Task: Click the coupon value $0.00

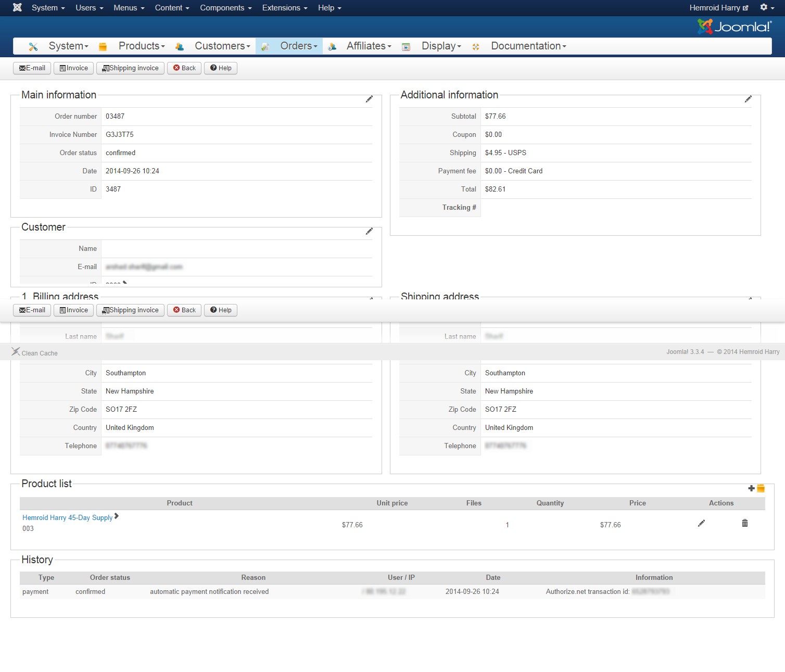Action: tap(493, 135)
